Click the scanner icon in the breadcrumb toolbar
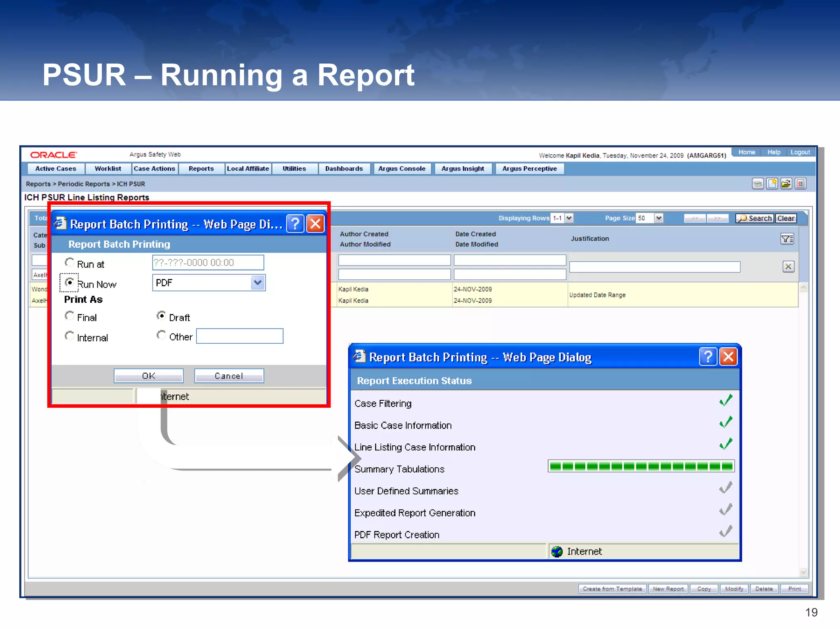 tap(758, 184)
